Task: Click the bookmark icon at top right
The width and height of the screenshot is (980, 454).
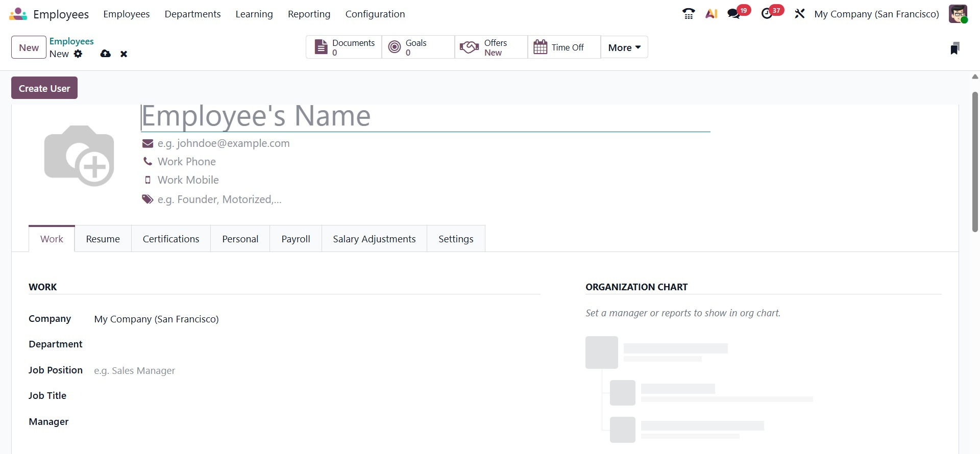Action: [955, 48]
